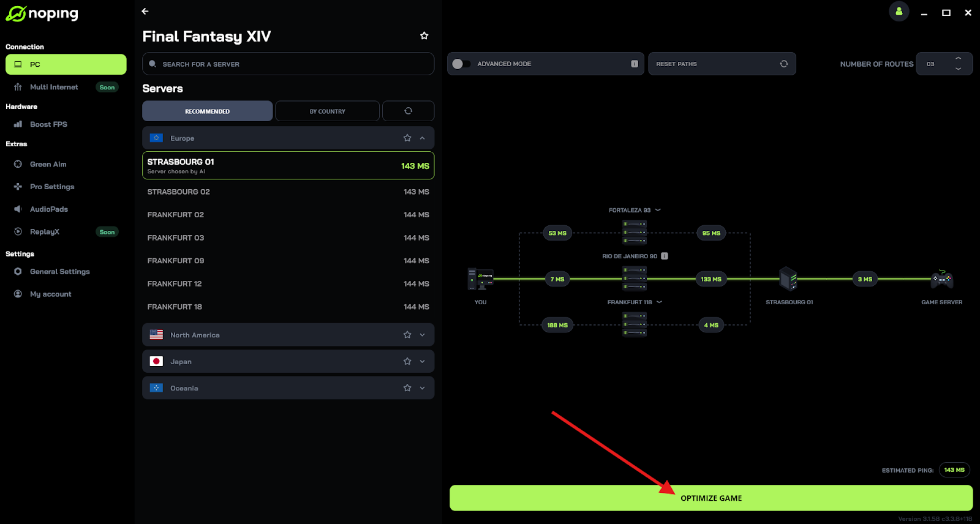980x524 pixels.
Task: Click the Strasbourg 01 server icon
Action: click(788, 279)
